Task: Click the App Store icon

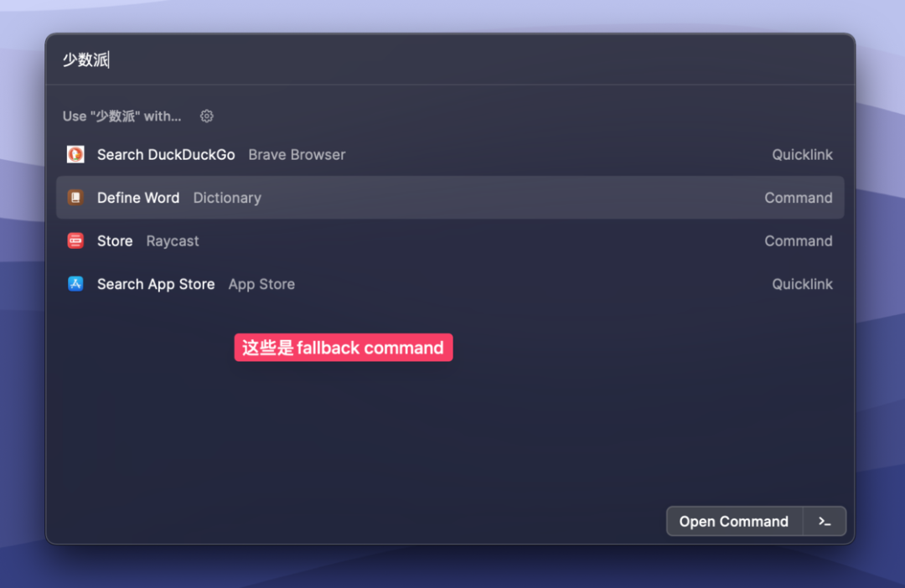Action: (75, 284)
